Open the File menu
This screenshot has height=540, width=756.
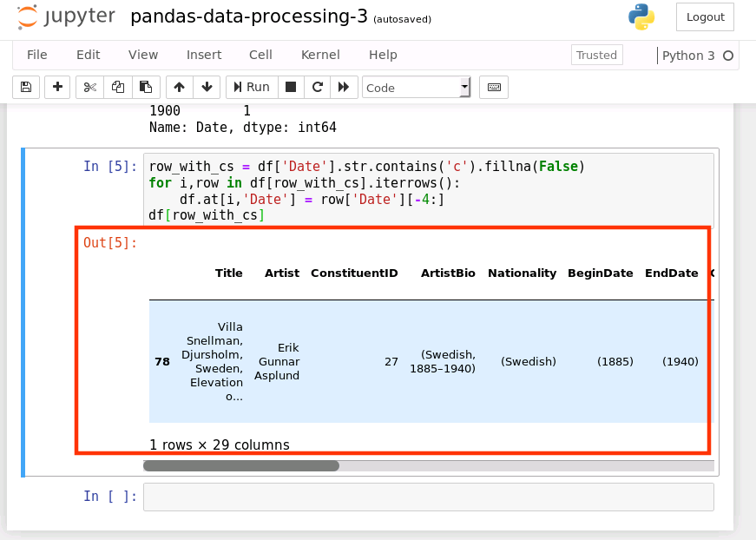point(37,55)
